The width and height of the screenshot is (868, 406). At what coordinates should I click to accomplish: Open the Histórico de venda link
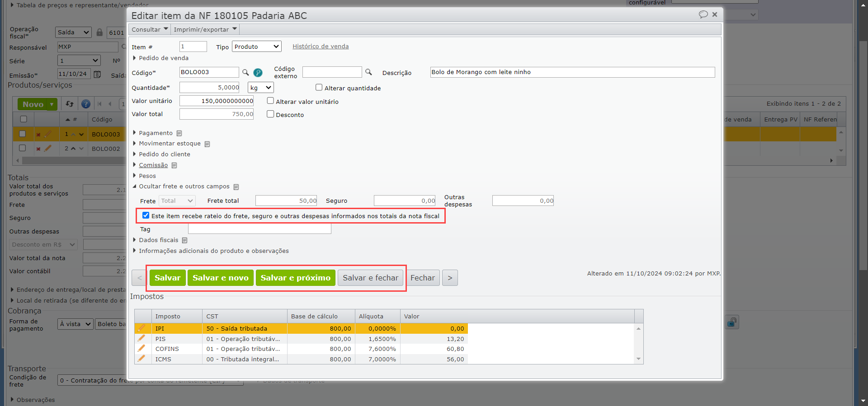(x=321, y=46)
